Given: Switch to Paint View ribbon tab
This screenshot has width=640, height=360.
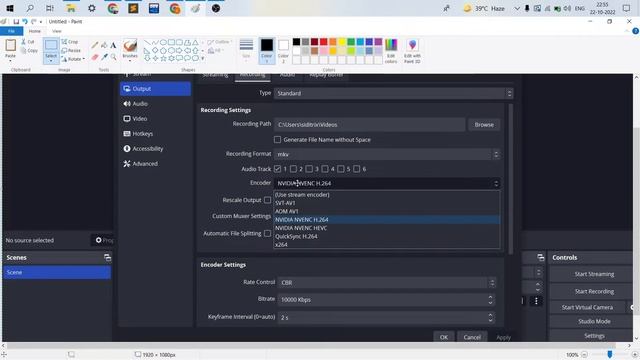Looking at the screenshot, I should pyautogui.click(x=57, y=31).
